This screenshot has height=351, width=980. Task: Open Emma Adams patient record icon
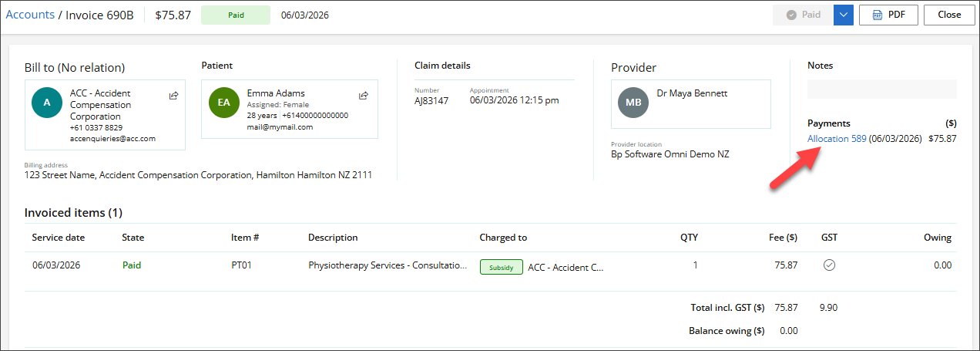tap(364, 96)
